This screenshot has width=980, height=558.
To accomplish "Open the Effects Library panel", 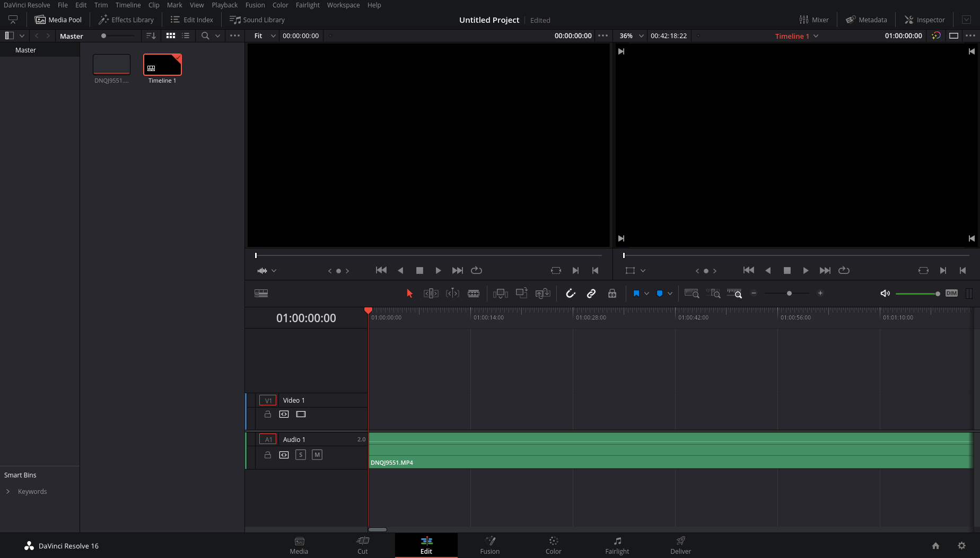I will (x=126, y=20).
